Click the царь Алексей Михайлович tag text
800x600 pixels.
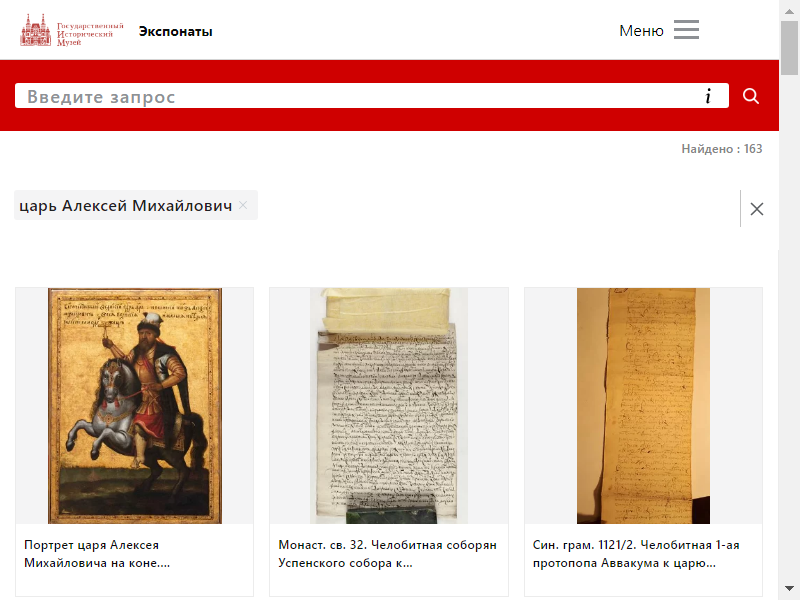(126, 206)
